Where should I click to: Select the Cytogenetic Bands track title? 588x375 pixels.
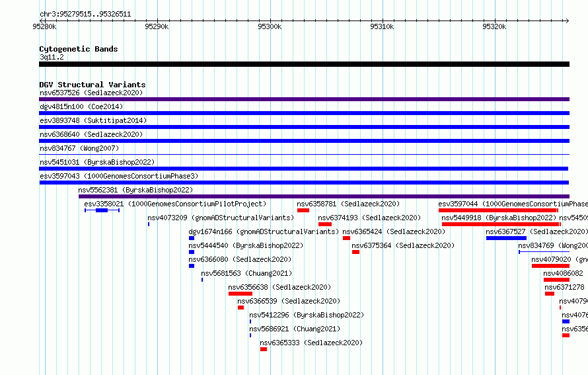[79, 49]
